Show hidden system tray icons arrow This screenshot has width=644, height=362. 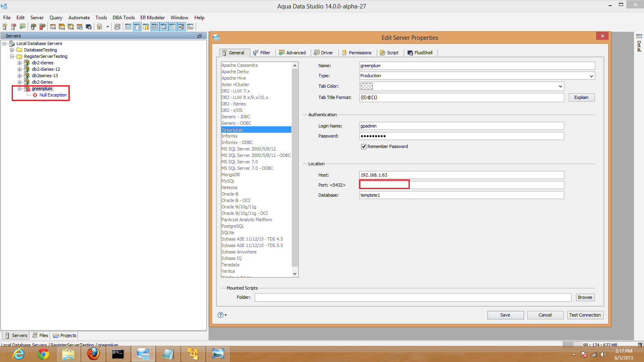point(574,354)
